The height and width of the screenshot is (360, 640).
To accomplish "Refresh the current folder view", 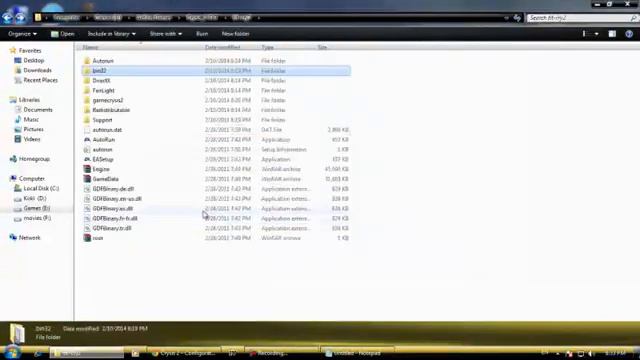I will coord(517,18).
